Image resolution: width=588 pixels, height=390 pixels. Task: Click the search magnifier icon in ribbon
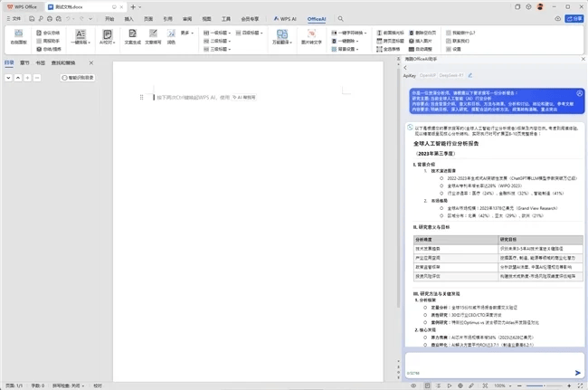(340, 19)
